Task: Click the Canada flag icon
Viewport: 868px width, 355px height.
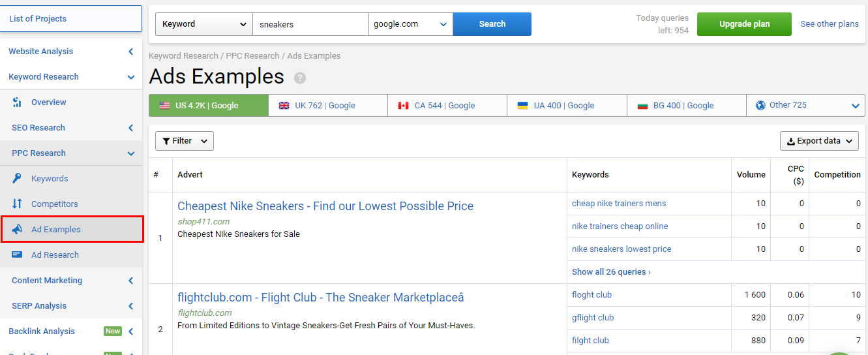Action: (403, 106)
